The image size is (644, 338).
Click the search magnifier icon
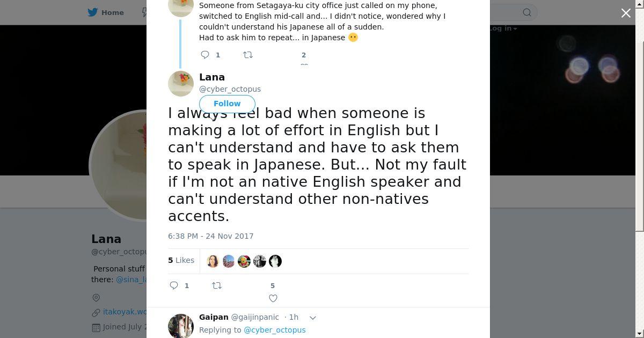[527, 12]
